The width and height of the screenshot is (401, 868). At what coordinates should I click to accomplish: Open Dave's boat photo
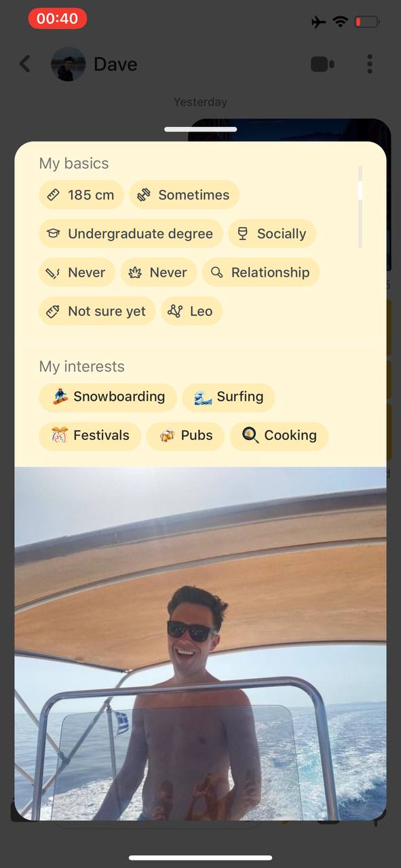coord(201,644)
